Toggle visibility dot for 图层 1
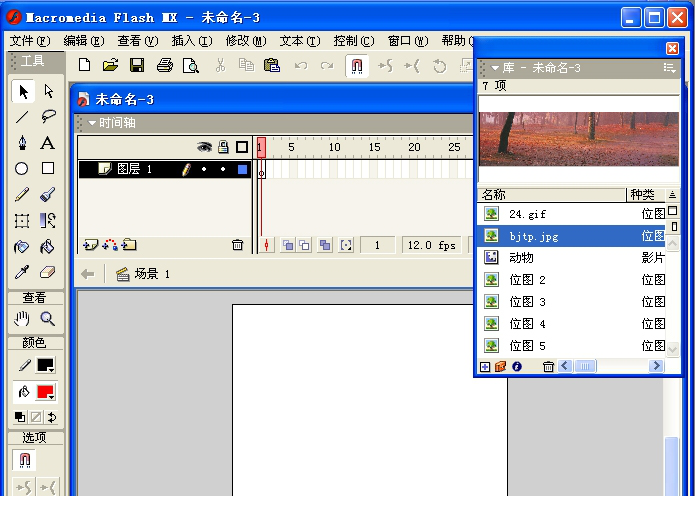Image resolution: width=695 pixels, height=515 pixels. tap(204, 169)
